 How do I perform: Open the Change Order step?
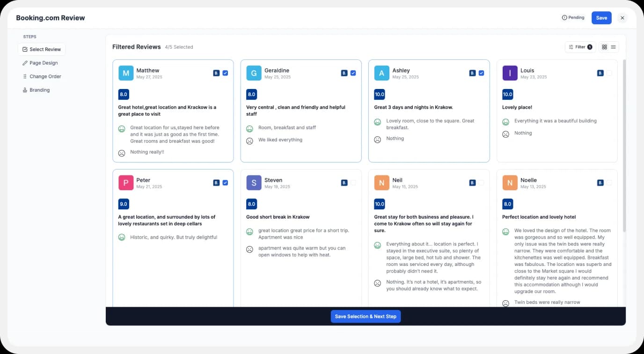pyautogui.click(x=45, y=76)
